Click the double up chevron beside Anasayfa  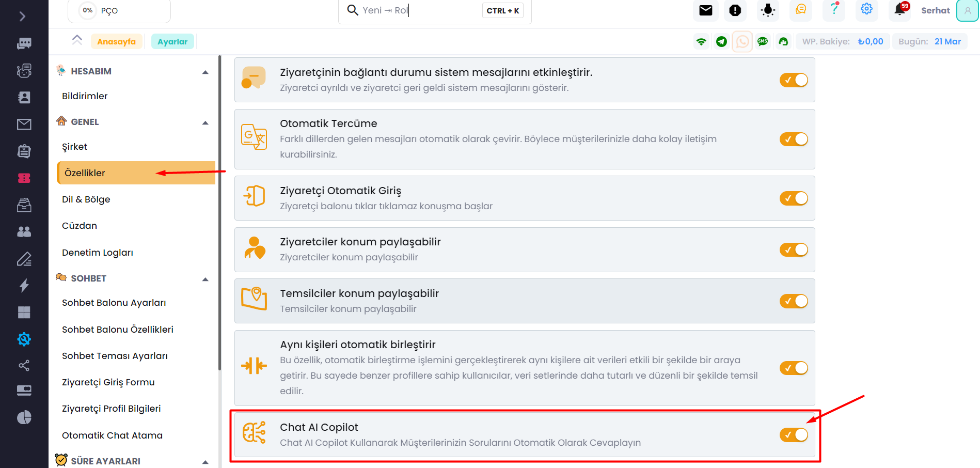(x=77, y=40)
